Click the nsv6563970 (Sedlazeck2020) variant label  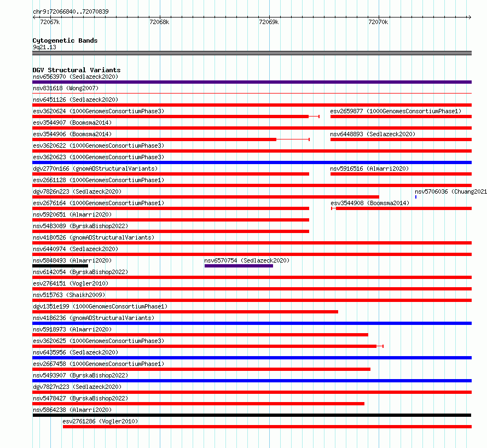76,77
